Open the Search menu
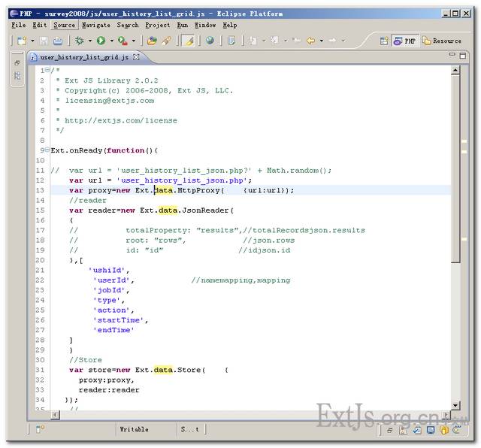This screenshot has width=481, height=448. coord(128,25)
